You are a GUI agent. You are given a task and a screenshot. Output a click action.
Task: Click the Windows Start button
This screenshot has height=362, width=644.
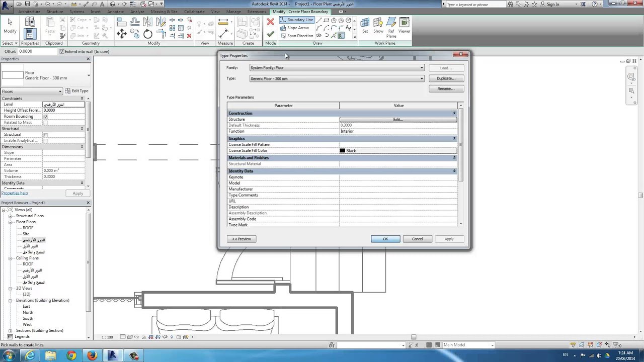point(9,355)
